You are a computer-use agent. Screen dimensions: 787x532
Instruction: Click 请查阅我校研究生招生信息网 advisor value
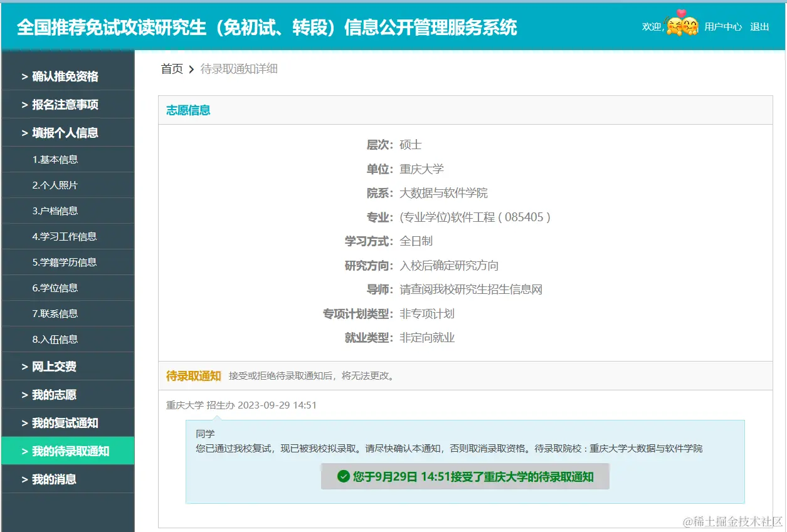472,289
